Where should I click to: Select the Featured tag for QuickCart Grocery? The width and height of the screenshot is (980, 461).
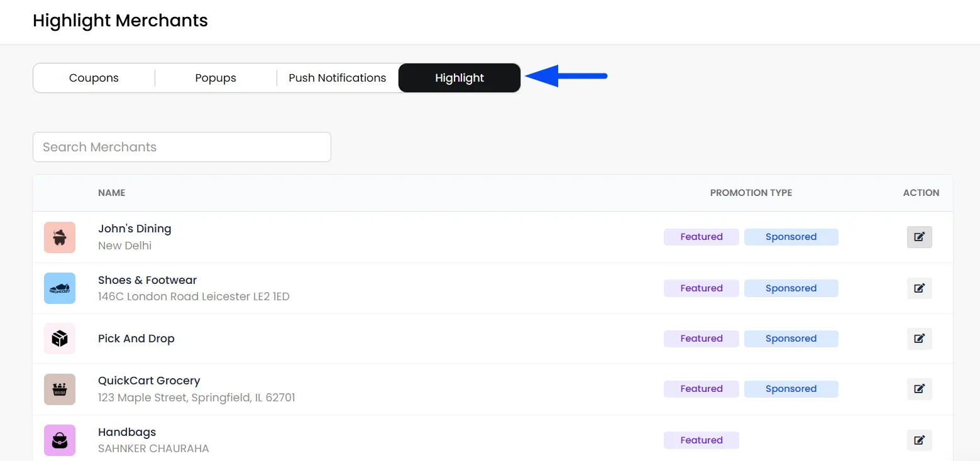coord(702,389)
